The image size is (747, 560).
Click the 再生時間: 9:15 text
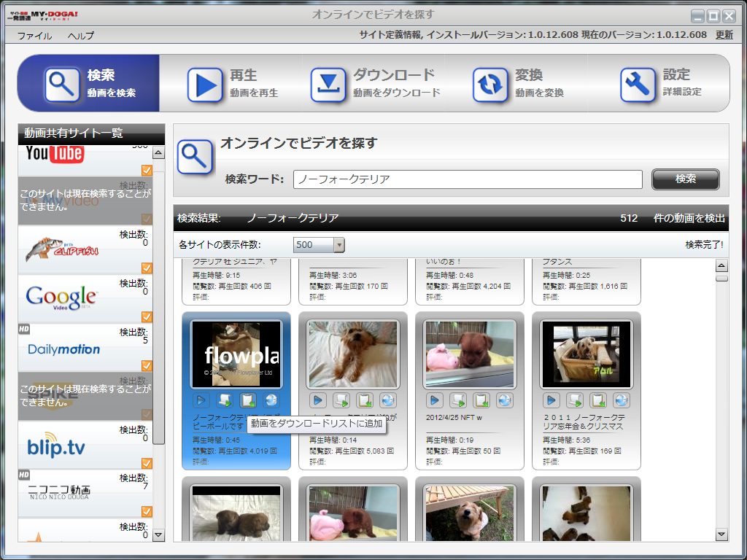point(216,275)
